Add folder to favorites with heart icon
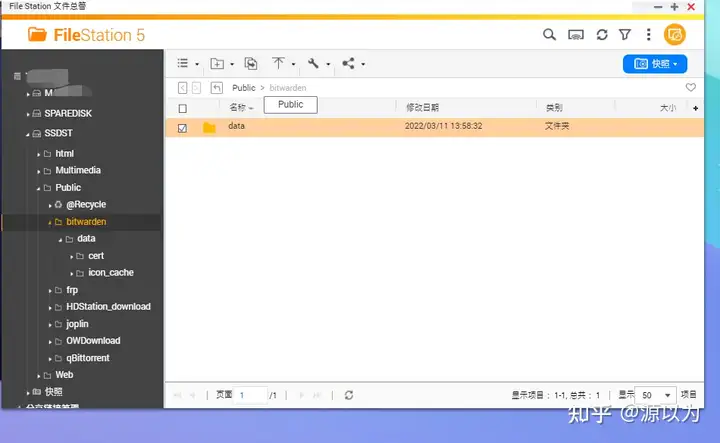720x443 pixels. click(691, 87)
